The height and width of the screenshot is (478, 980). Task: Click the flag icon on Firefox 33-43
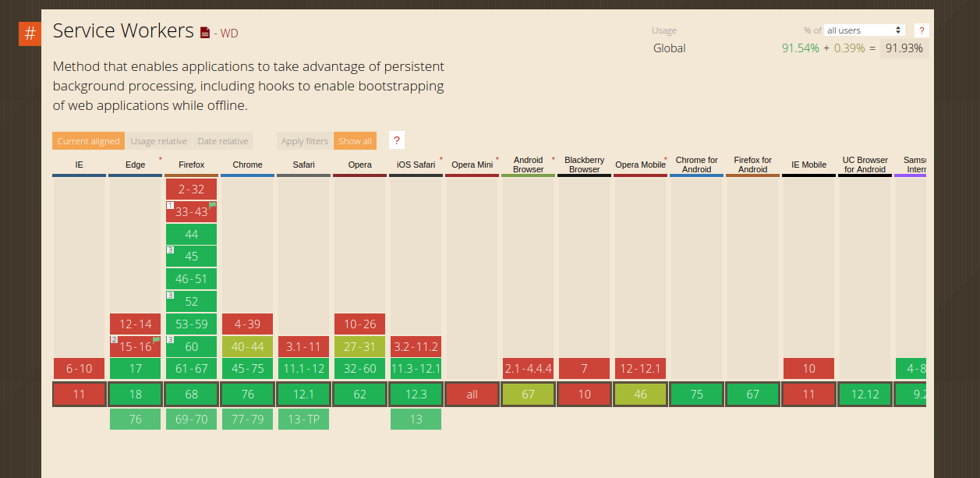(212, 205)
